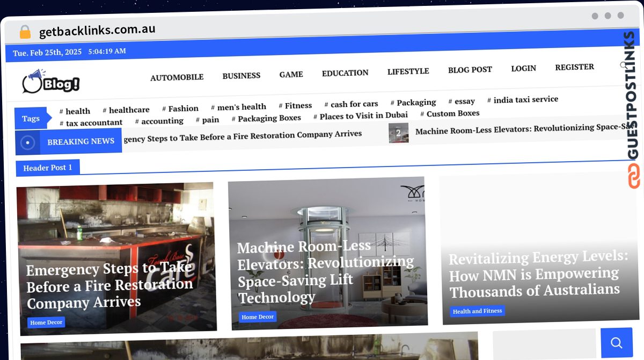Click the getbacklinks.com.au address text
The image size is (644, 360).
point(97,31)
